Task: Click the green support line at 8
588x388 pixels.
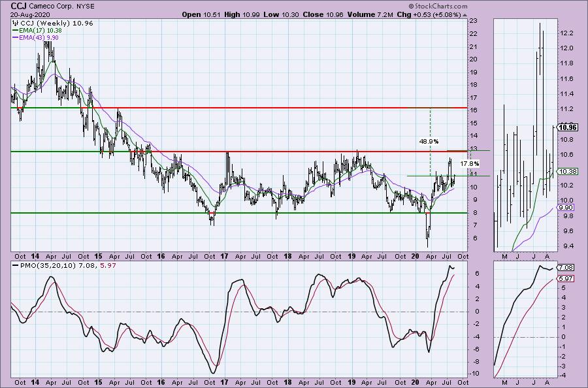Action: (240, 213)
